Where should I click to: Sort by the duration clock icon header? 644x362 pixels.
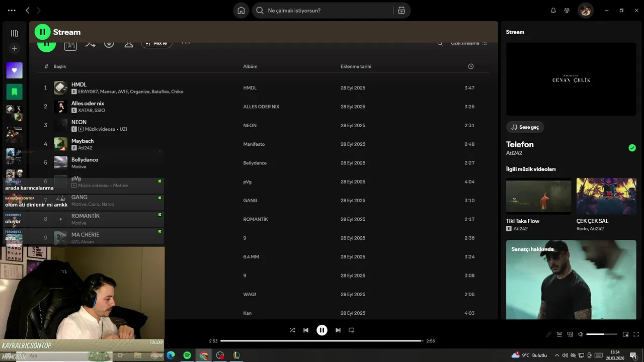[x=471, y=66]
